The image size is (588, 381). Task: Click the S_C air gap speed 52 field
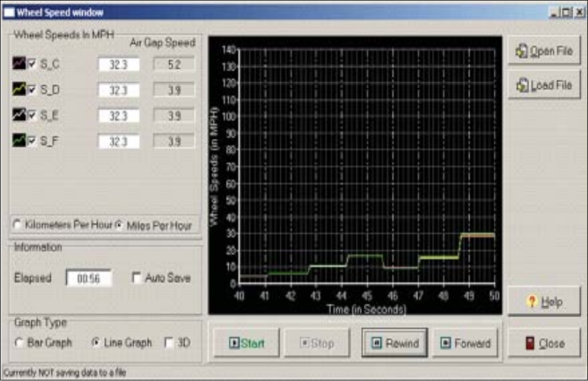[174, 64]
